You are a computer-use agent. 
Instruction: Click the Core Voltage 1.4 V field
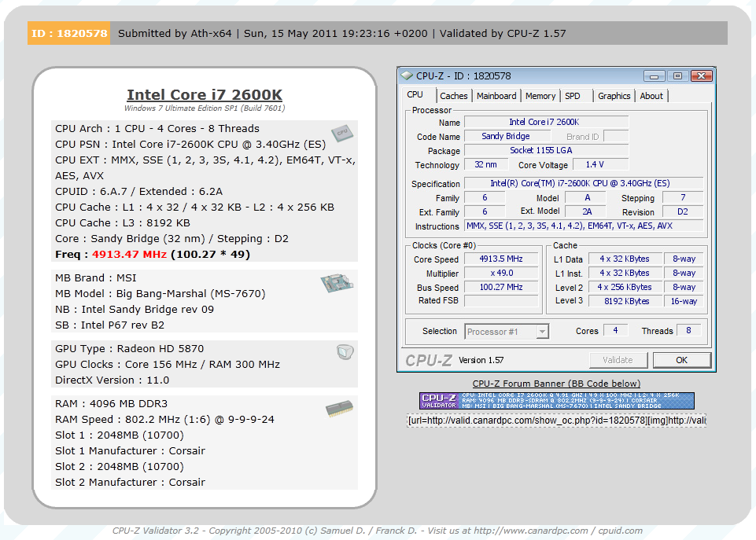(x=600, y=165)
